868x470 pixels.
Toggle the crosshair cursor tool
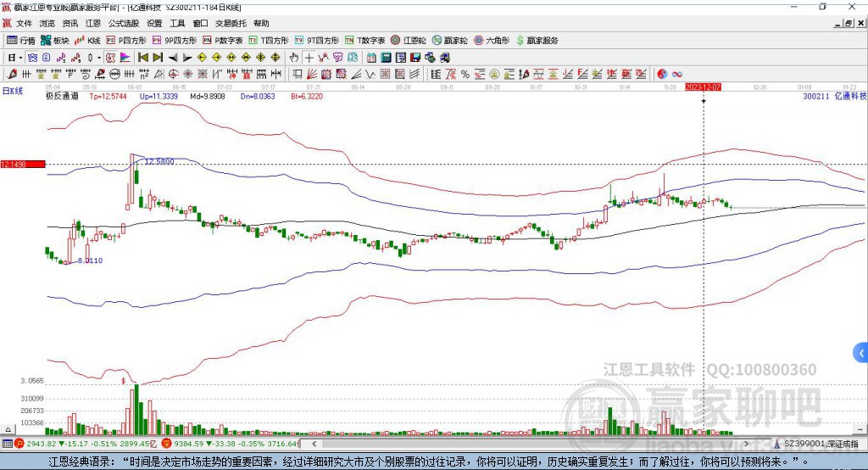click(309, 58)
